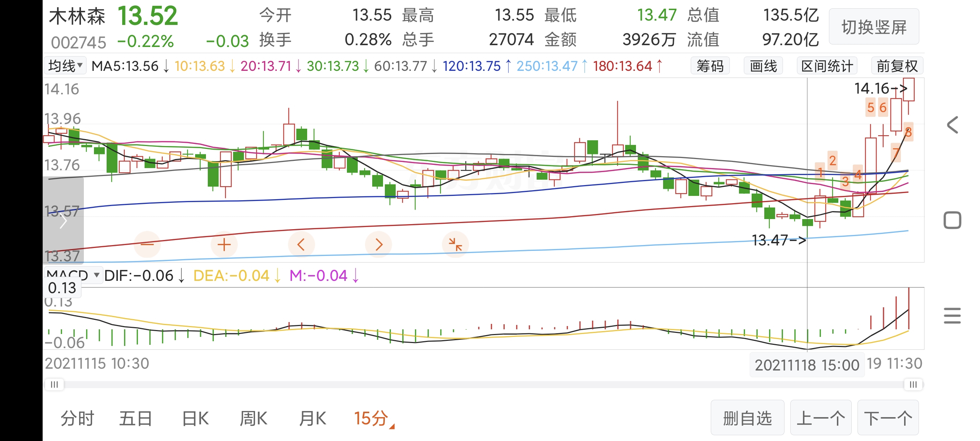The height and width of the screenshot is (441, 980).
Task: Shift chart left with orange arrow
Action: pos(301,244)
